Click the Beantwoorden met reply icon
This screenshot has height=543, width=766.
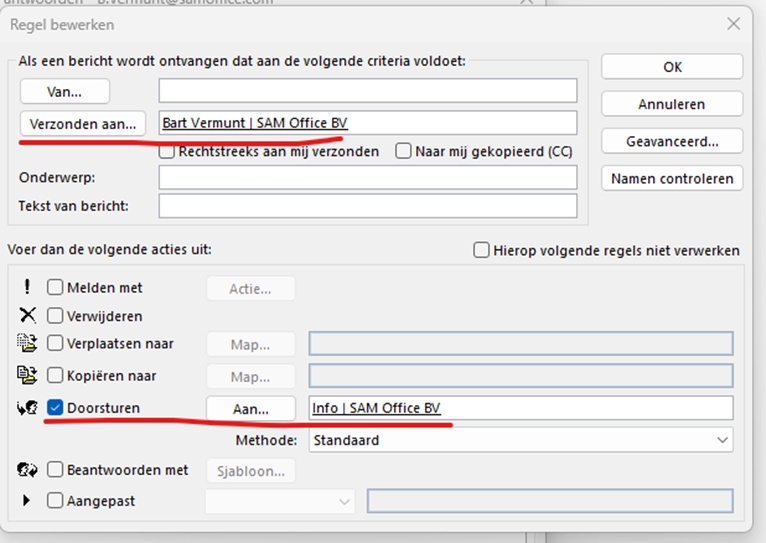(27, 469)
